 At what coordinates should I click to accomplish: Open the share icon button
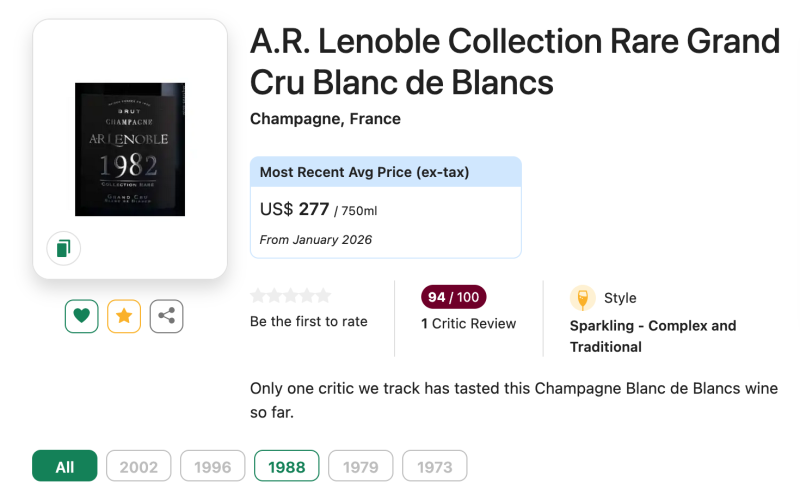click(x=167, y=316)
